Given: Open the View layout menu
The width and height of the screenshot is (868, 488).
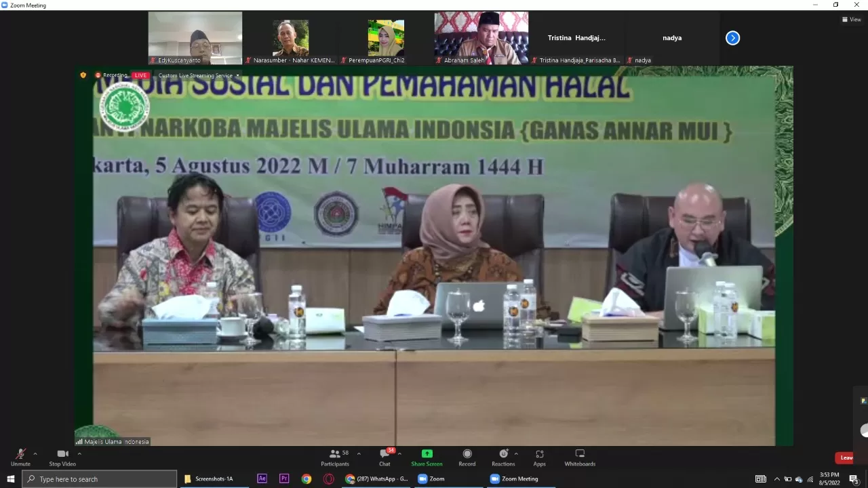Looking at the screenshot, I should tap(851, 20).
